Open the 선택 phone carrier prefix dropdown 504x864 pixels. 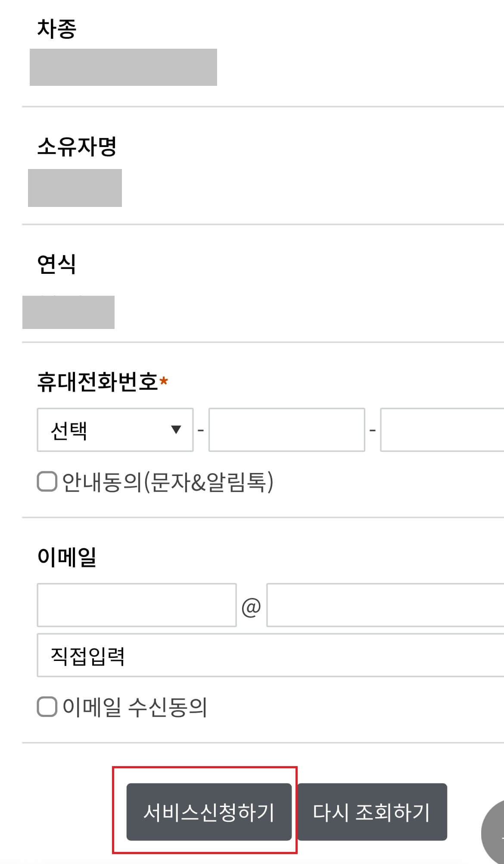pos(114,431)
